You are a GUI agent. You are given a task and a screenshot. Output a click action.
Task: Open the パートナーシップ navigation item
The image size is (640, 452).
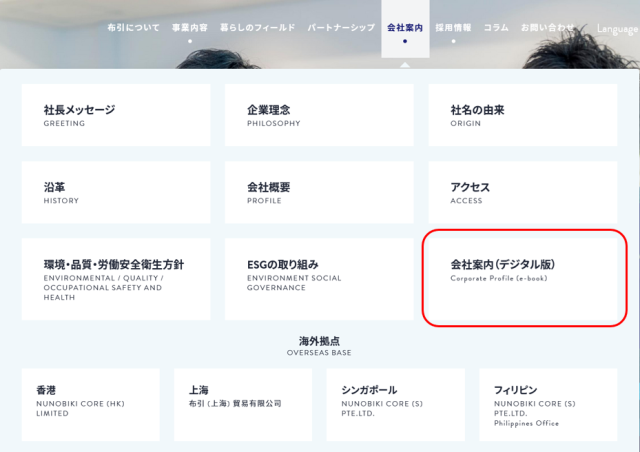(341, 28)
